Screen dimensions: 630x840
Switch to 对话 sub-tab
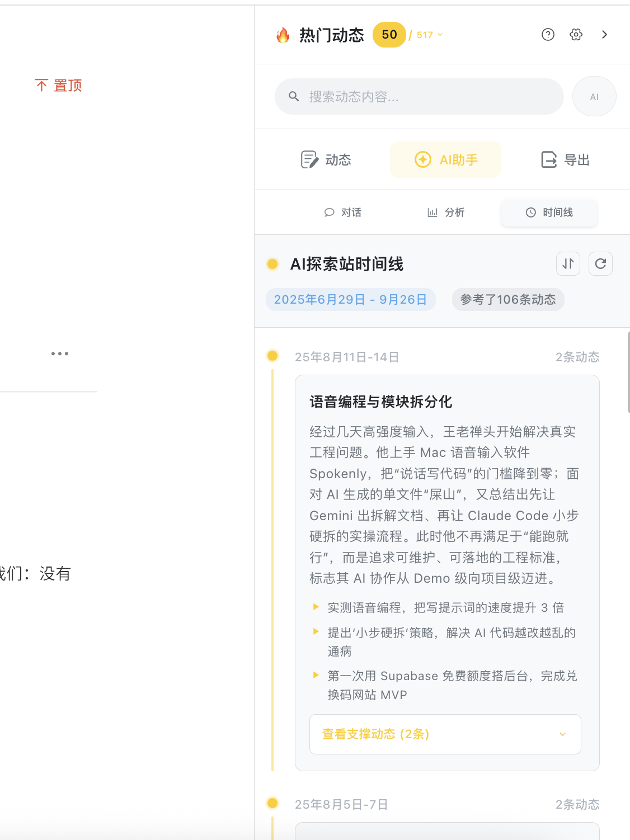pos(343,213)
